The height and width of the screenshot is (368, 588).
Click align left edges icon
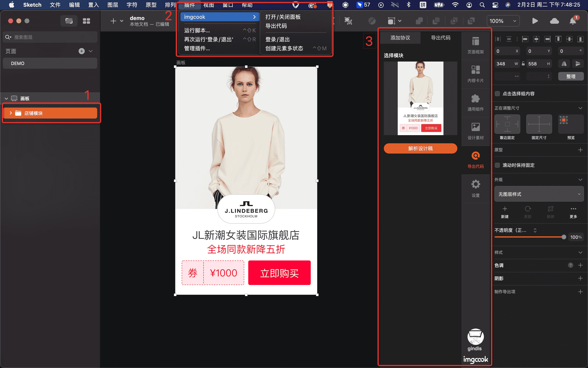pos(525,39)
